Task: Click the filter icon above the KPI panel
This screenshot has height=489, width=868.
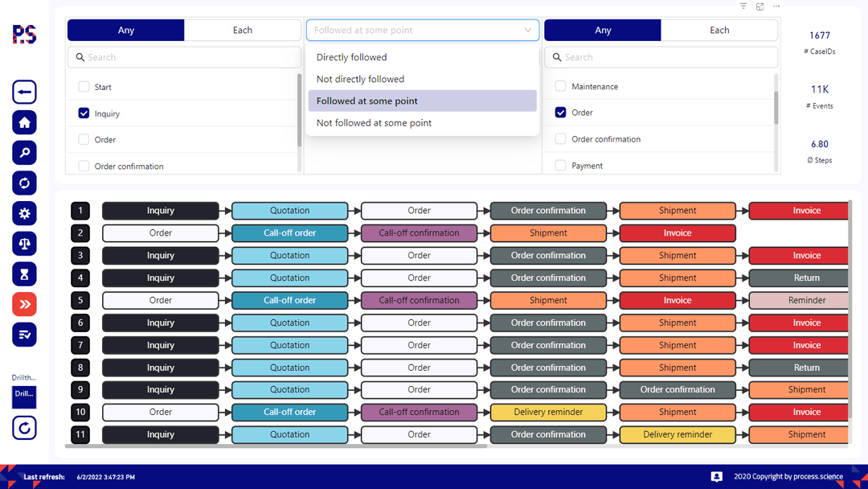Action: pos(743,6)
